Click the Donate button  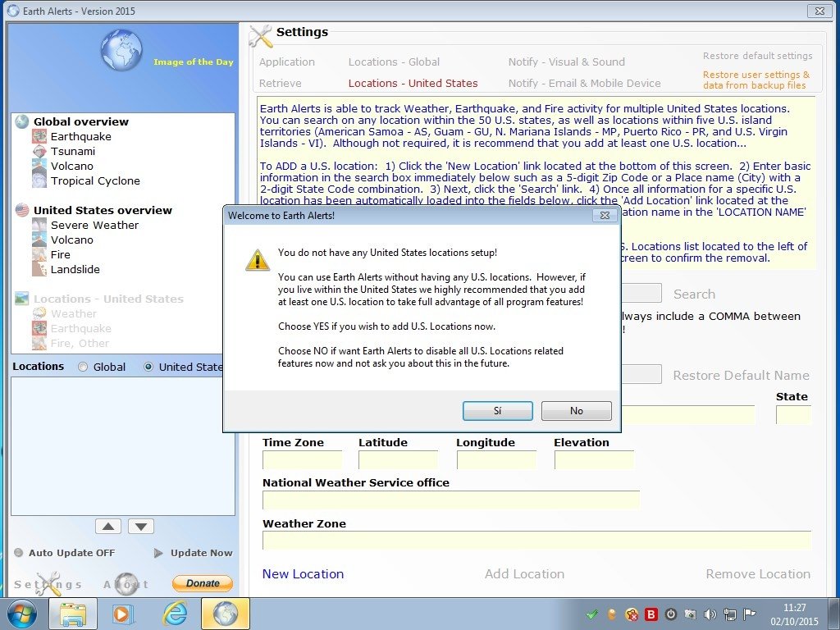(203, 583)
